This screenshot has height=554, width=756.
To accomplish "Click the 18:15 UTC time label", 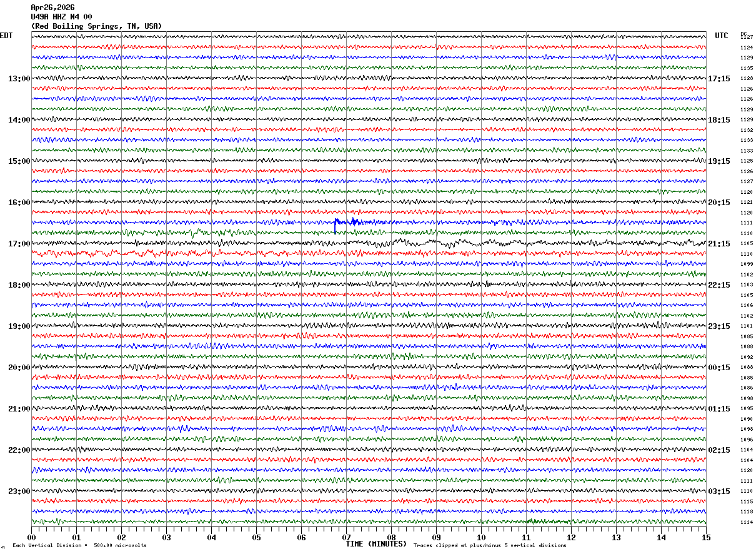I will pos(719,120).
